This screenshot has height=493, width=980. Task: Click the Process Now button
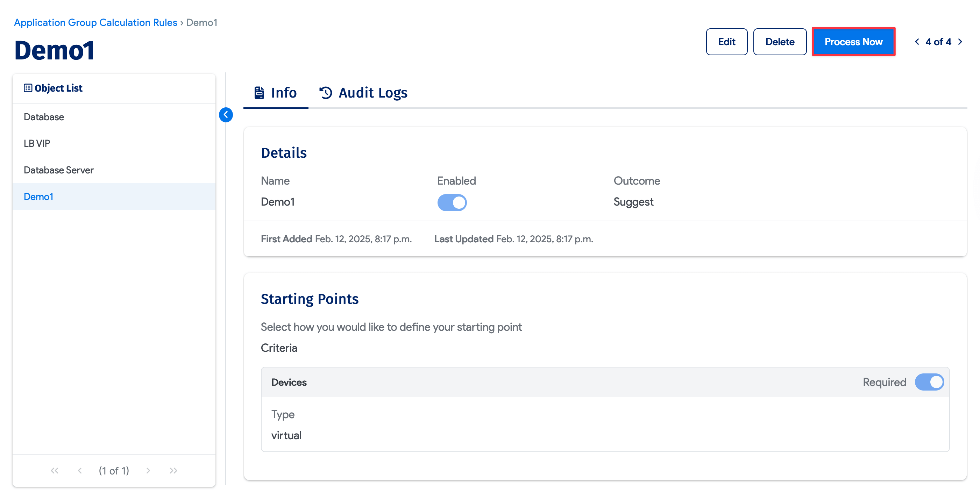(853, 42)
